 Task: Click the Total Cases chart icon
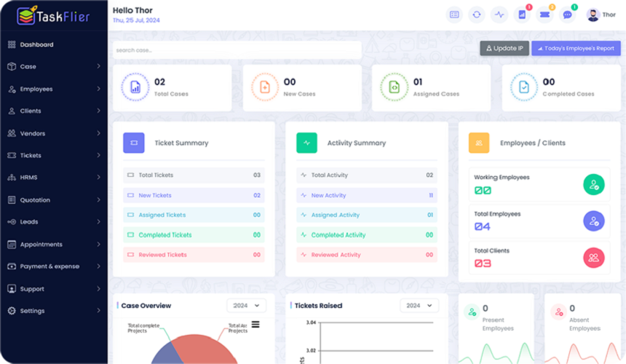[x=135, y=87]
